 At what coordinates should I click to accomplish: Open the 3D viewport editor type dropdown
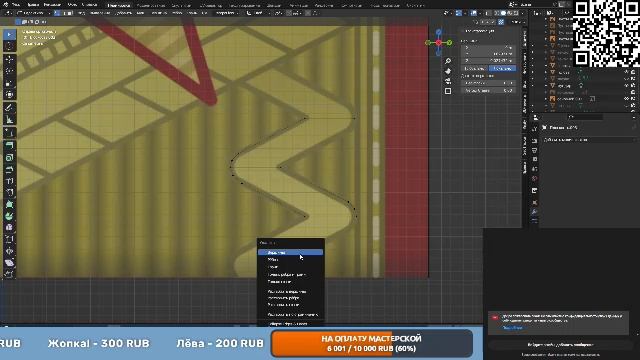tap(9, 13)
